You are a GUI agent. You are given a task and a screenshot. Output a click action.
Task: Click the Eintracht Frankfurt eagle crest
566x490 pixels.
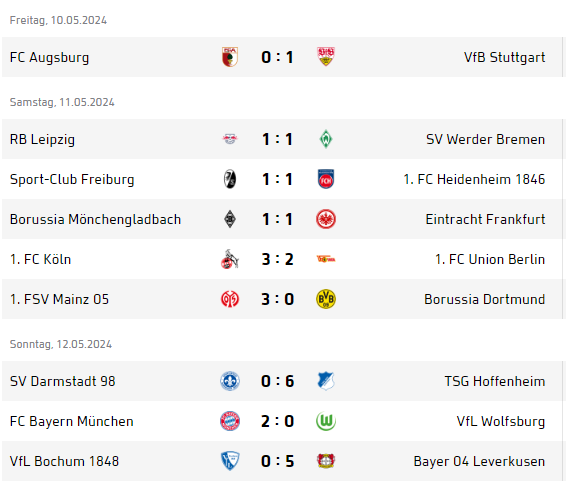point(326,219)
